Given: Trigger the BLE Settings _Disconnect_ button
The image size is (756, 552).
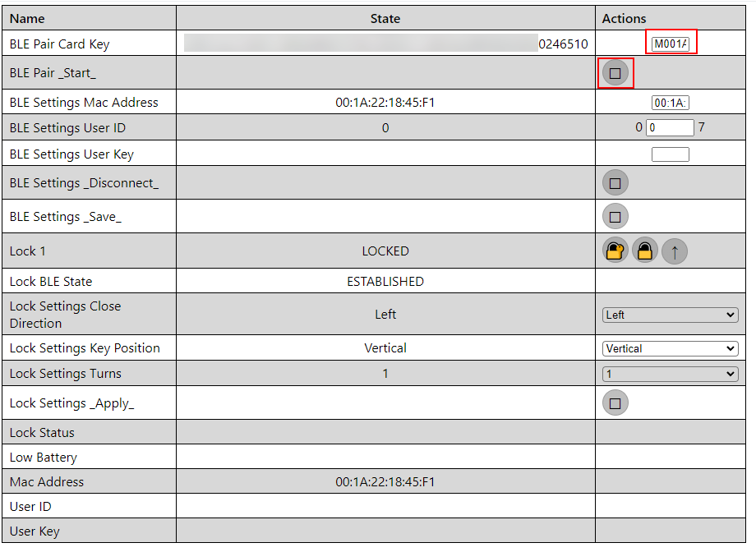Looking at the screenshot, I should click(615, 183).
